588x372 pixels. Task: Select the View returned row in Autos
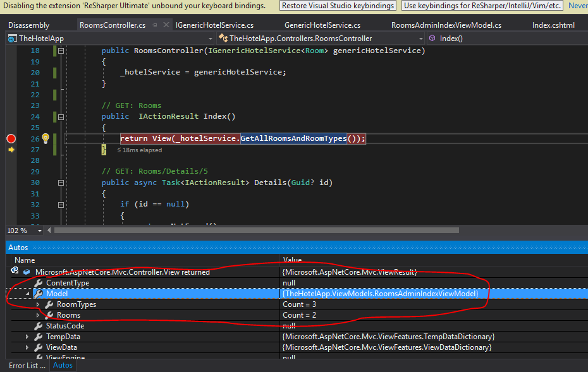[x=297, y=272]
